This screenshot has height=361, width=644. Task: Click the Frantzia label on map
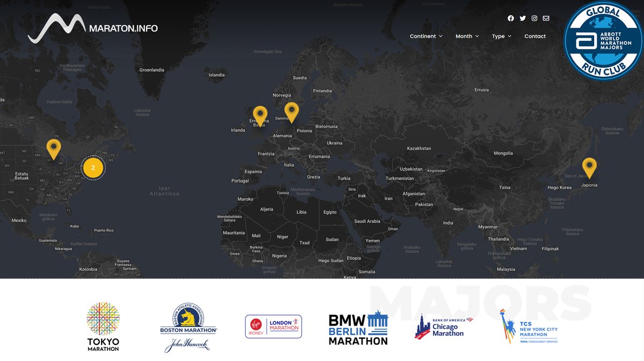(x=266, y=154)
